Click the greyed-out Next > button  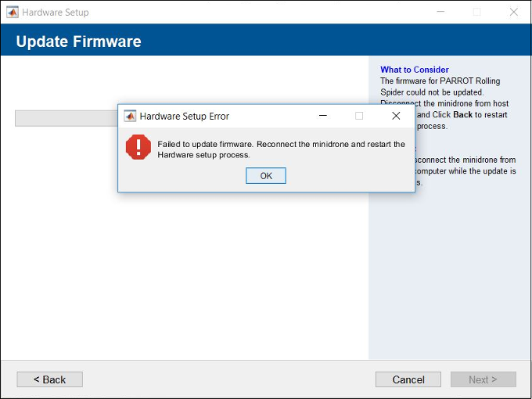[483, 379]
